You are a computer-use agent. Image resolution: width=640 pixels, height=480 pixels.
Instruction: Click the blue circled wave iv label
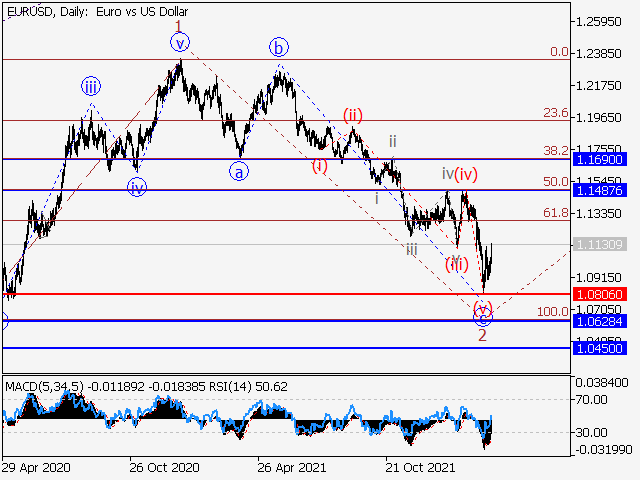(x=137, y=188)
